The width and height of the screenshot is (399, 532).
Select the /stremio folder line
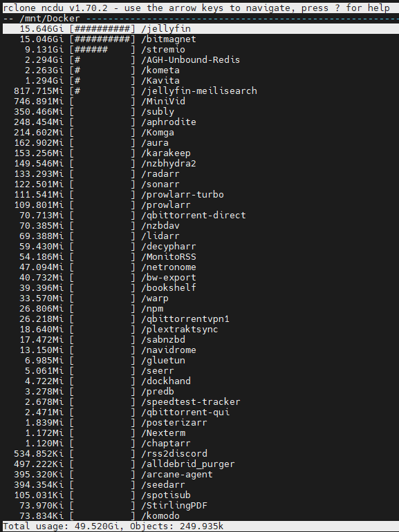point(201,50)
